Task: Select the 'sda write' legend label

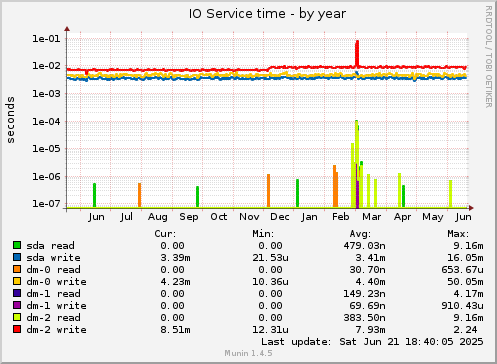Action: [x=53, y=258]
